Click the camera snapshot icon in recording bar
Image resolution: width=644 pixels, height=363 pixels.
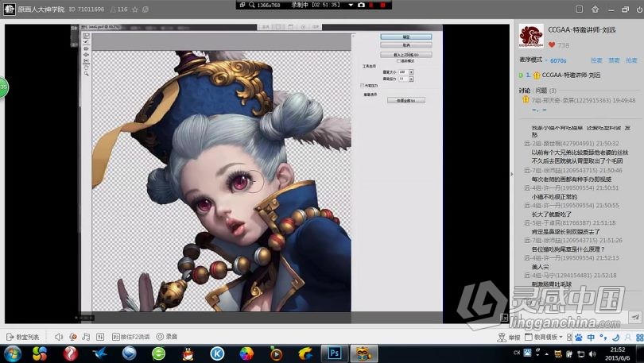361,5
